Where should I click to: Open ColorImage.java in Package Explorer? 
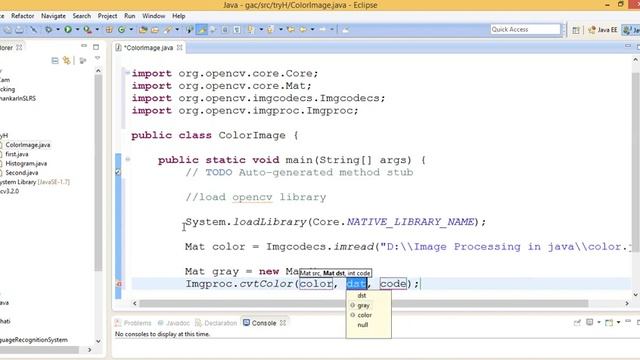tap(28, 145)
